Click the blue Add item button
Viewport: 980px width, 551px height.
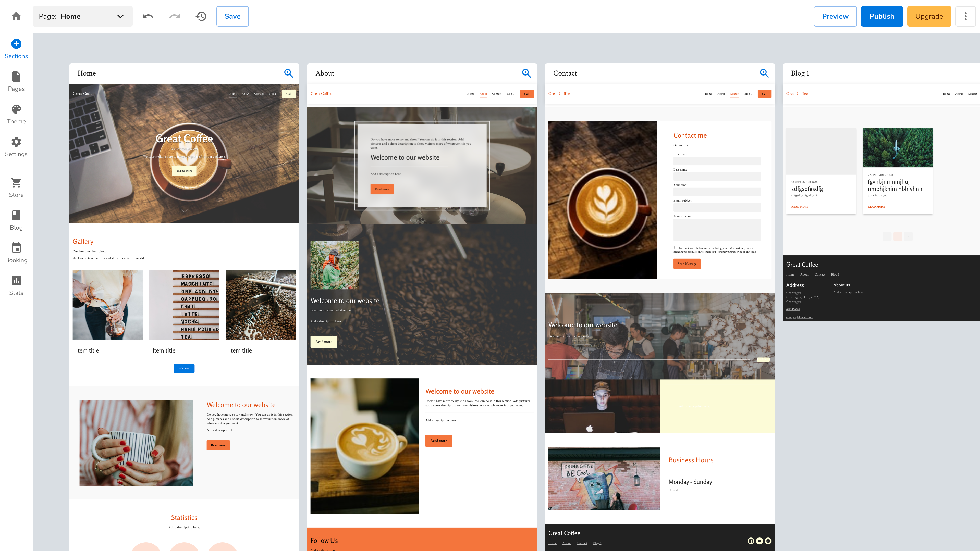click(184, 368)
